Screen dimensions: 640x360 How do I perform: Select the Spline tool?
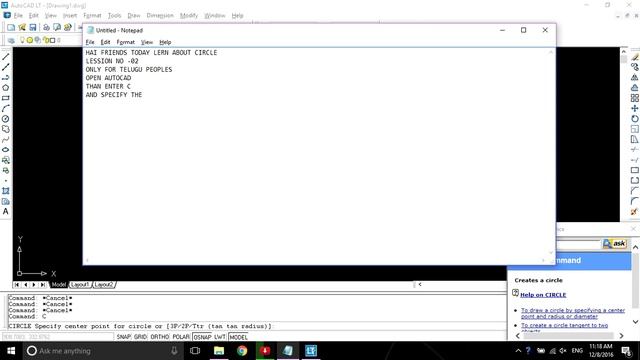coord(6,140)
